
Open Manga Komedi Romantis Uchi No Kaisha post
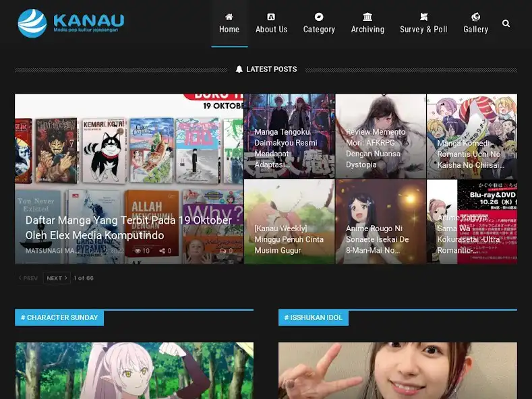point(472,136)
